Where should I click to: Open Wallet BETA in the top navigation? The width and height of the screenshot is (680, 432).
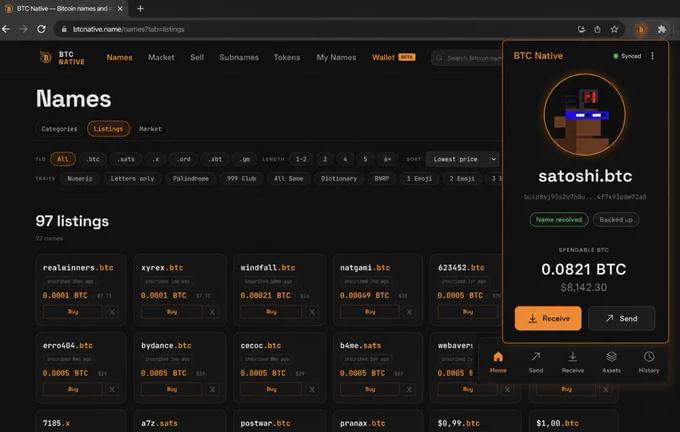click(394, 57)
